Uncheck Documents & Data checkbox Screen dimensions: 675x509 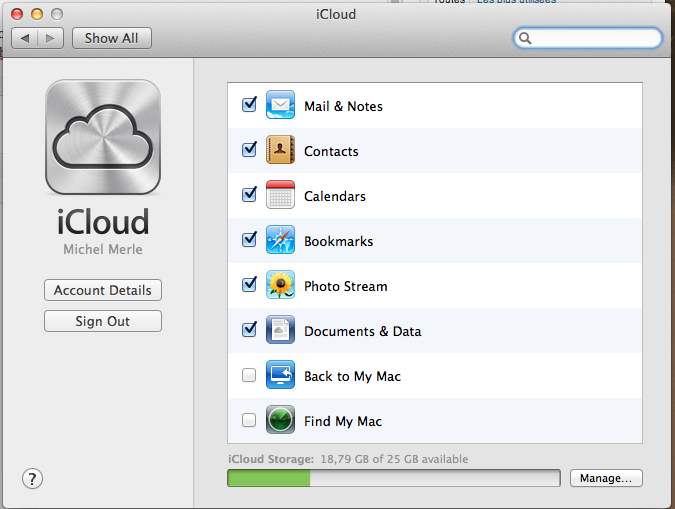(x=249, y=330)
